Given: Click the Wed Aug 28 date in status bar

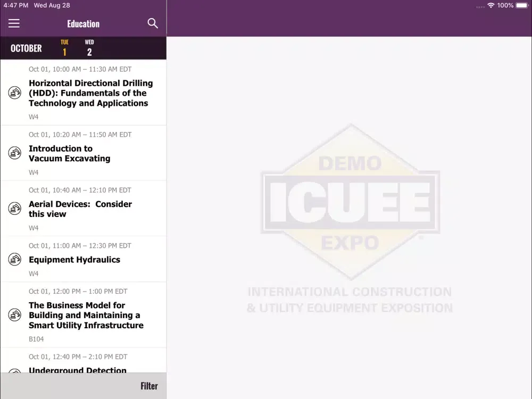Looking at the screenshot, I should click(x=52, y=5).
